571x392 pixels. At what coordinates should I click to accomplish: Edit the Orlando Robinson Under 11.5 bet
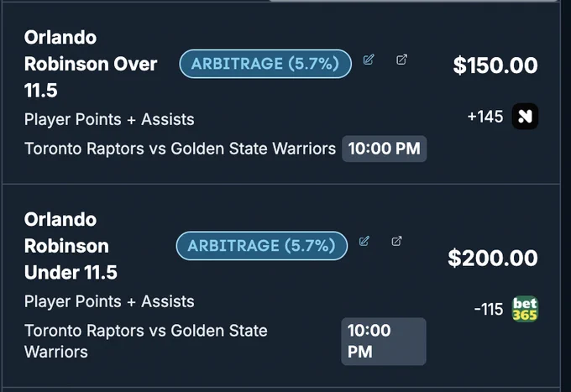click(364, 241)
